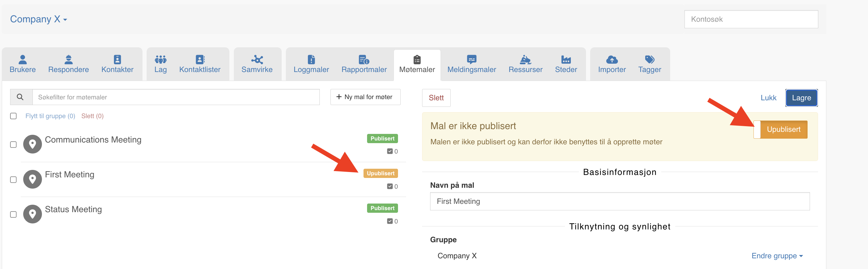Open the Respondere responder icon
This screenshot has width=868, height=269.
pos(68,59)
